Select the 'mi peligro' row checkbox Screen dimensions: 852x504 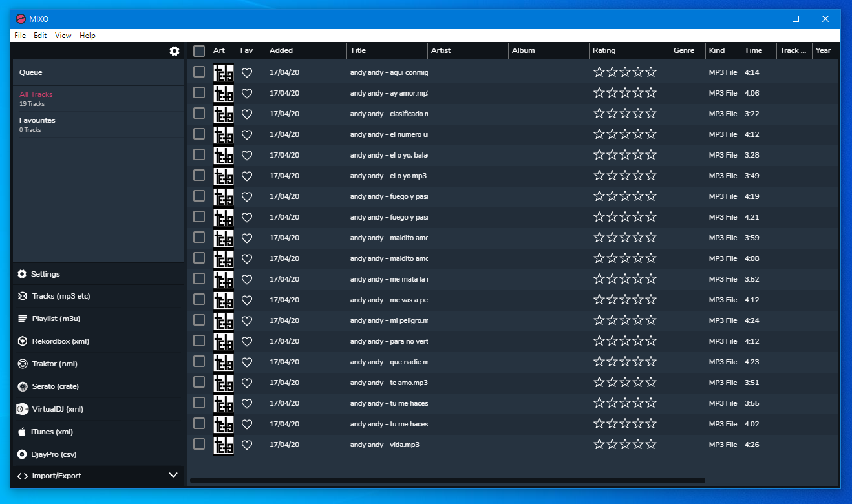199,320
